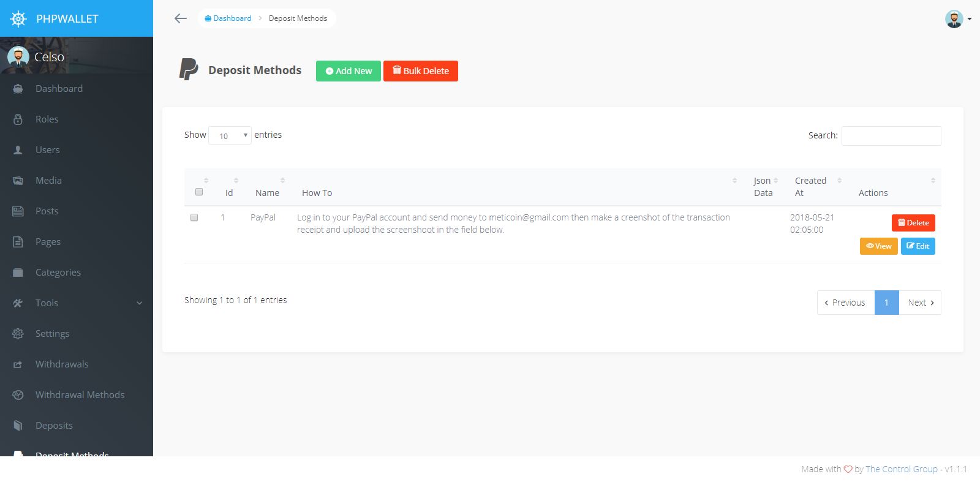This screenshot has height=482, width=980.
Task: Click into the Search input field
Action: click(891, 136)
